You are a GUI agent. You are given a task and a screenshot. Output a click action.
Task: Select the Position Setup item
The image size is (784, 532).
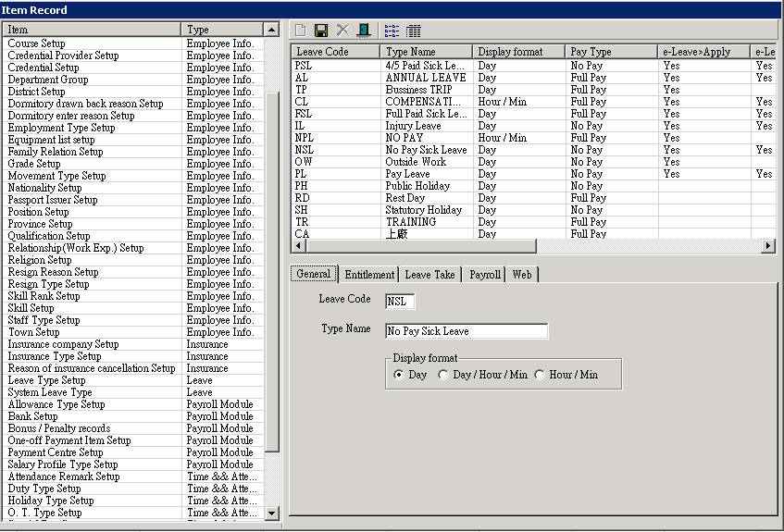(133, 212)
